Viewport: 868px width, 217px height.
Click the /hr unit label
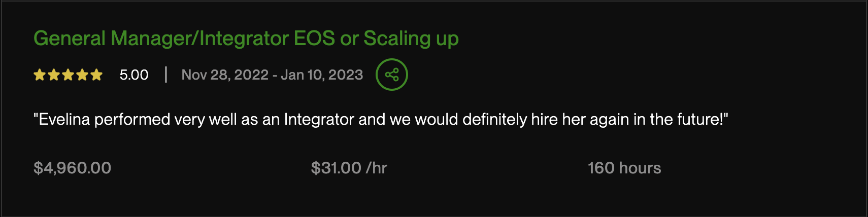point(377,168)
